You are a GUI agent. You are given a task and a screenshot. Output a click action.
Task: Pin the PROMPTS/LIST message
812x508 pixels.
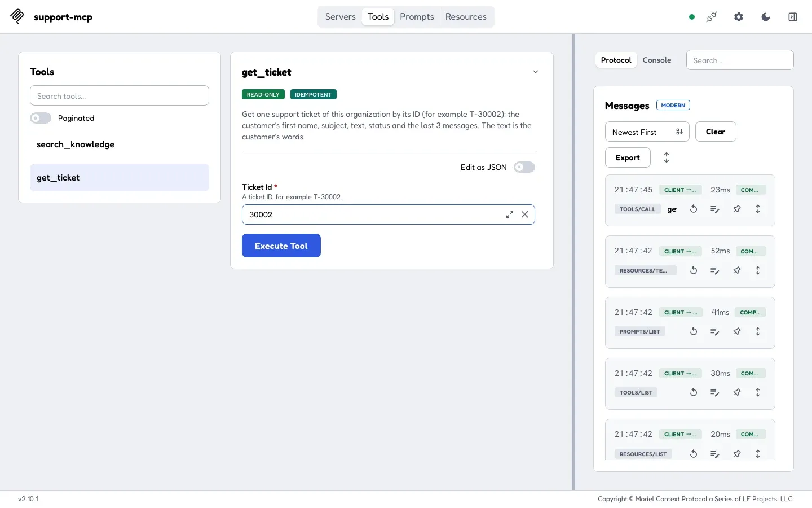point(737,331)
